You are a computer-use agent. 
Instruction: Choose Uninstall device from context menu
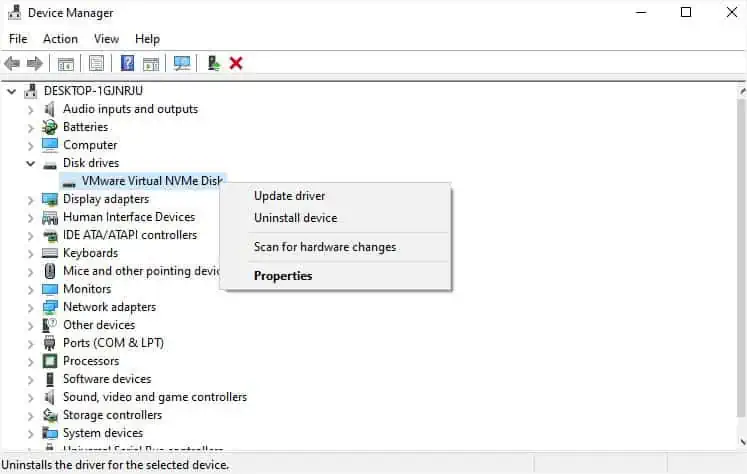click(x=295, y=218)
